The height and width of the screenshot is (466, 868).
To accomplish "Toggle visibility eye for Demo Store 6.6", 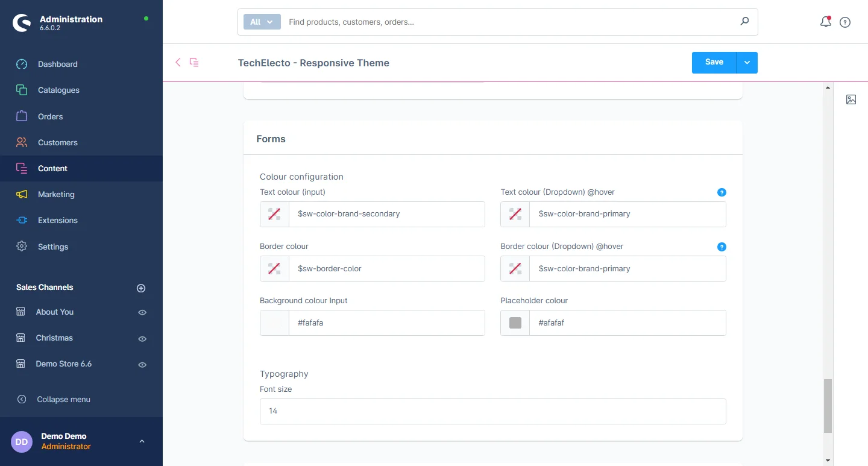I will pos(142,365).
